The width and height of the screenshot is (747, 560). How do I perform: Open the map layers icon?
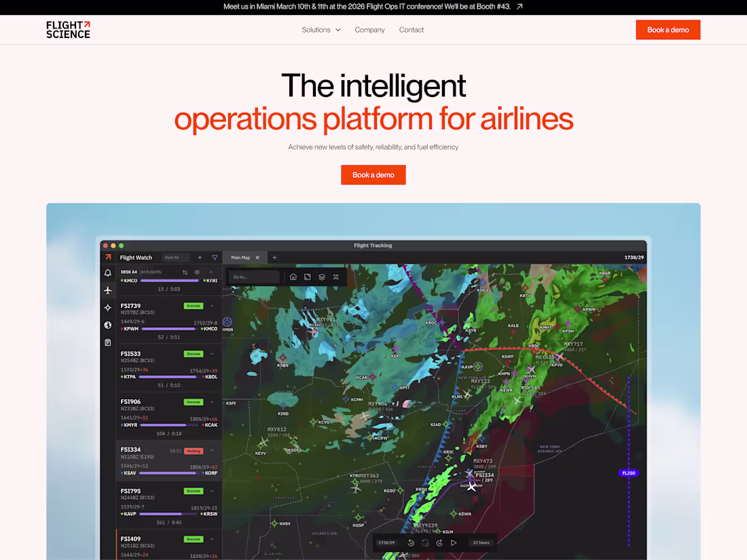[x=322, y=277]
